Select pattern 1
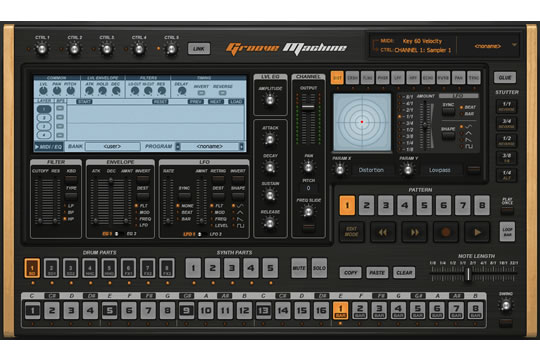Screen dimensions: 540x360 click(347, 205)
